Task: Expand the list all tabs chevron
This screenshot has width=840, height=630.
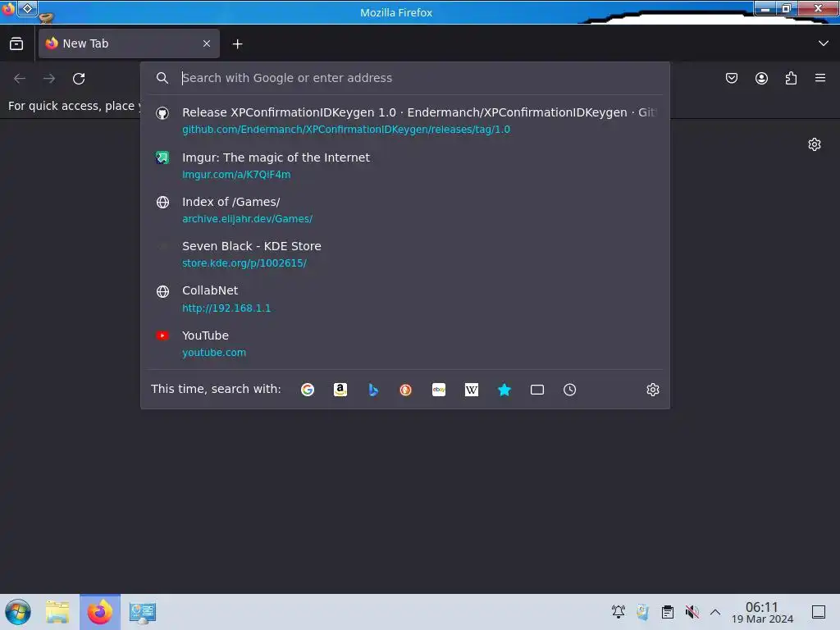Action: 824,43
